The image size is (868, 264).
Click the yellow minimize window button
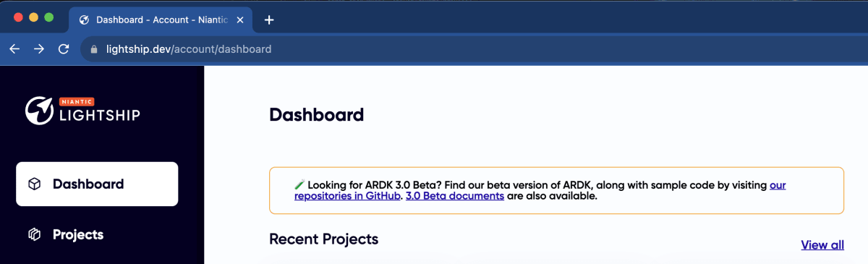coord(33,17)
